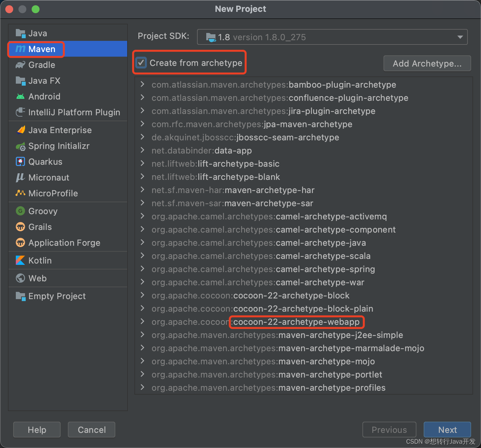The height and width of the screenshot is (448, 481).
Task: Select maven-archetype-marmalade-mojo row
Action: (304, 348)
